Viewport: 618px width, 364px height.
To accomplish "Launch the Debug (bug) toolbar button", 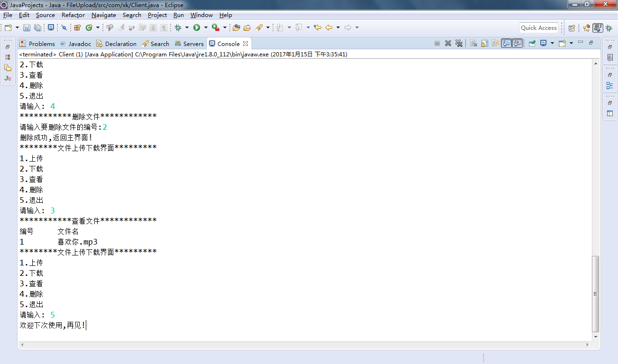I will coord(178,27).
